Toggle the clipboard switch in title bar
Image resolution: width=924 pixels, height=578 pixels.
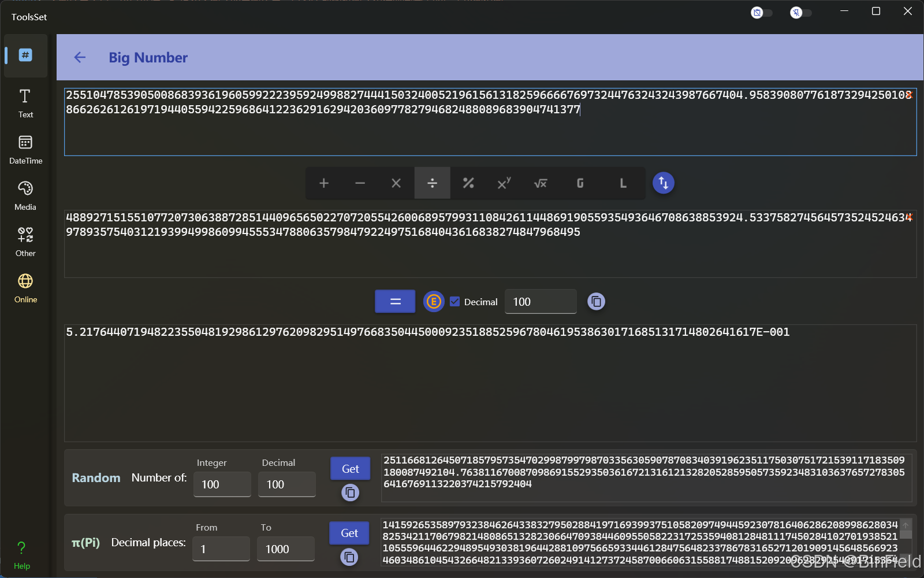pos(761,13)
